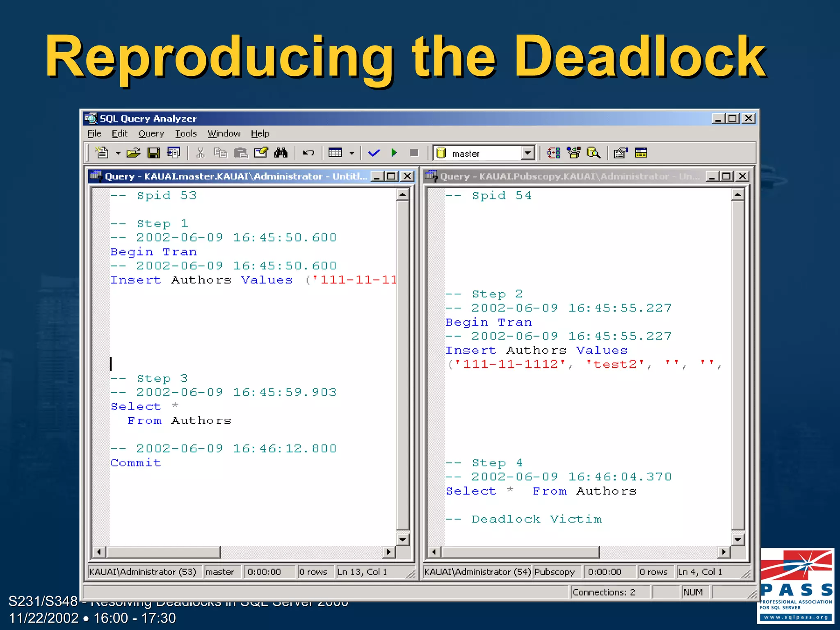Viewport: 840px width, 630px height.
Task: Save query with the floppy disk icon
Action: [153, 153]
